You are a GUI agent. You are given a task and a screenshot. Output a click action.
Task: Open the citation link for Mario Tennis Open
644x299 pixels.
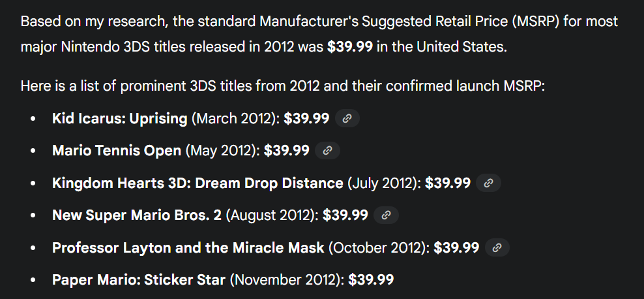(x=327, y=151)
